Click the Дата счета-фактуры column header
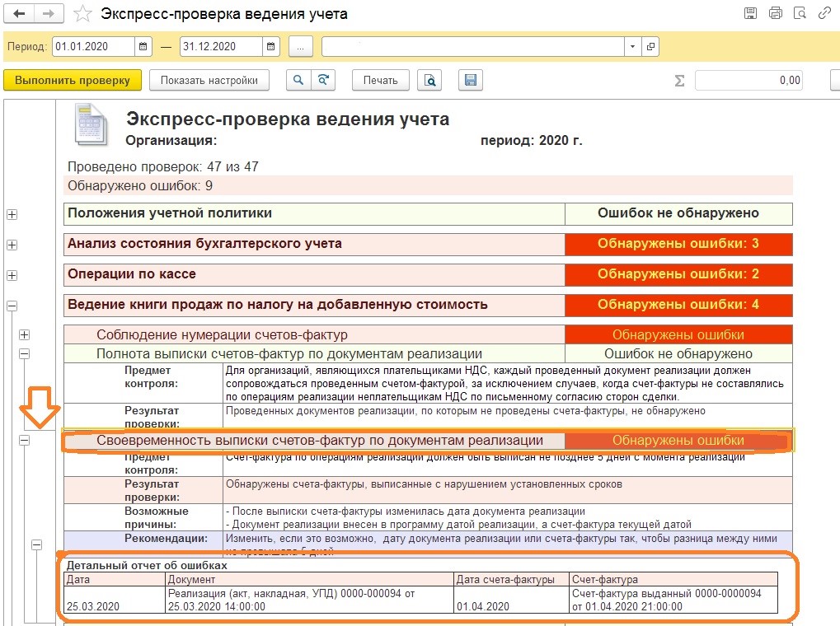The height and width of the screenshot is (626, 840). click(x=512, y=579)
